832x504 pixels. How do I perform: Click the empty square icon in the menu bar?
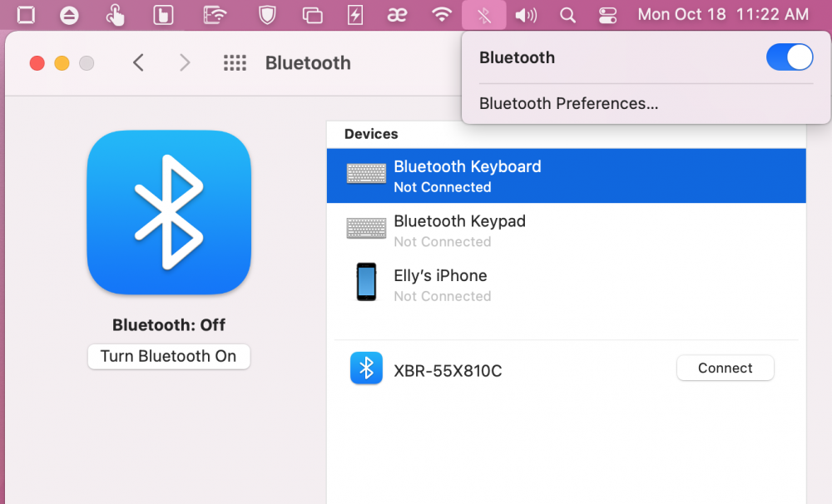point(26,15)
